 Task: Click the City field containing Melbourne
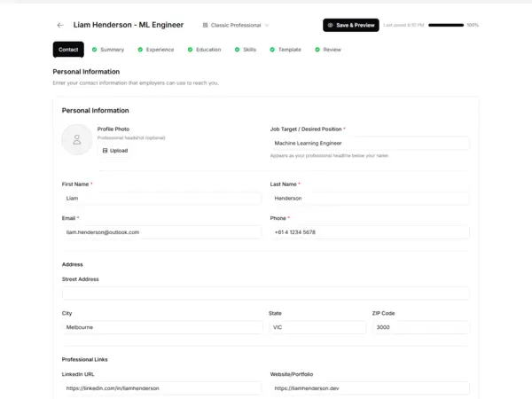coord(162,327)
